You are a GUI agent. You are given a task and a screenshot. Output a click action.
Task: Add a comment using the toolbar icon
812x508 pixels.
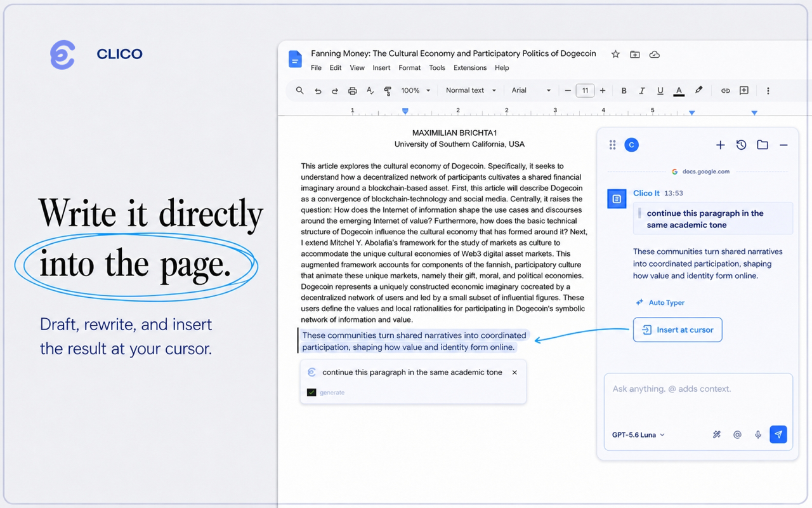coord(744,91)
